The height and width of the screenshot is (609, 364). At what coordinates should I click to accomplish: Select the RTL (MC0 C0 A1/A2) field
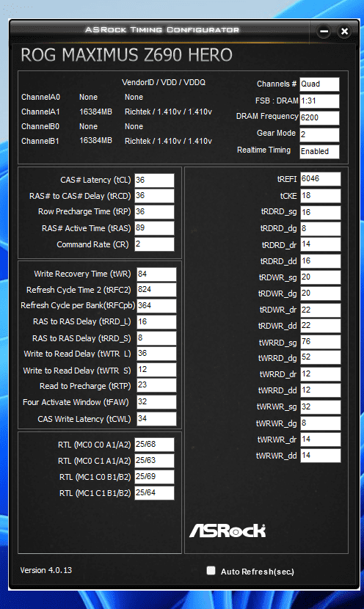(x=154, y=445)
